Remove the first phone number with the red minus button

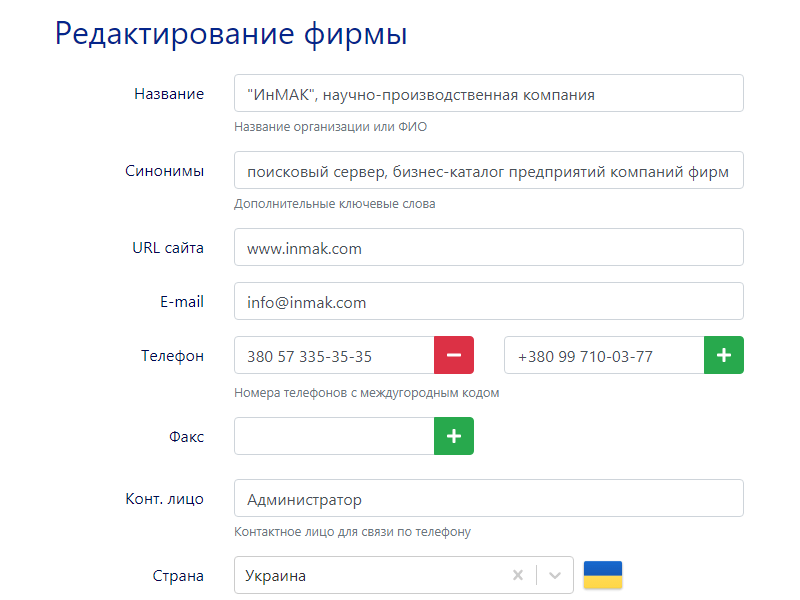pyautogui.click(x=453, y=355)
